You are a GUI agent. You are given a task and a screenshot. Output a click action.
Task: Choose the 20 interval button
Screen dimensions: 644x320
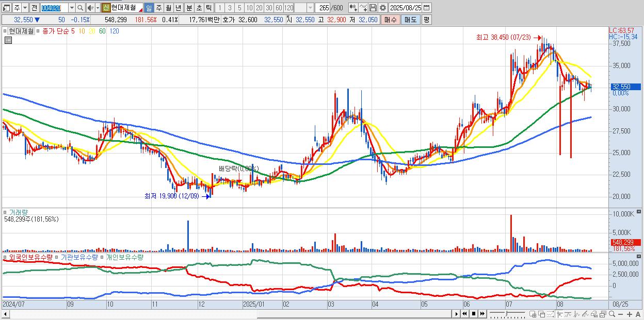tap(259, 8)
